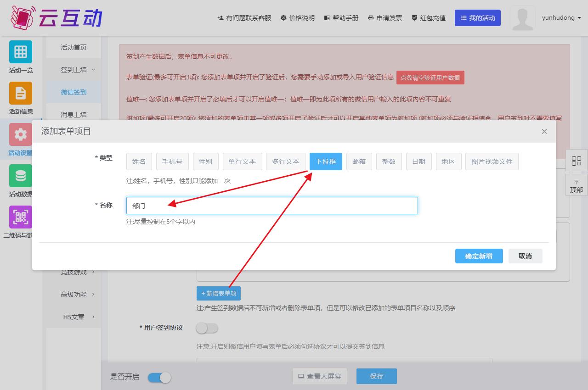The image size is (588, 390).
Task: Toggle the 用户签到协议 switch
Action: pyautogui.click(x=207, y=328)
